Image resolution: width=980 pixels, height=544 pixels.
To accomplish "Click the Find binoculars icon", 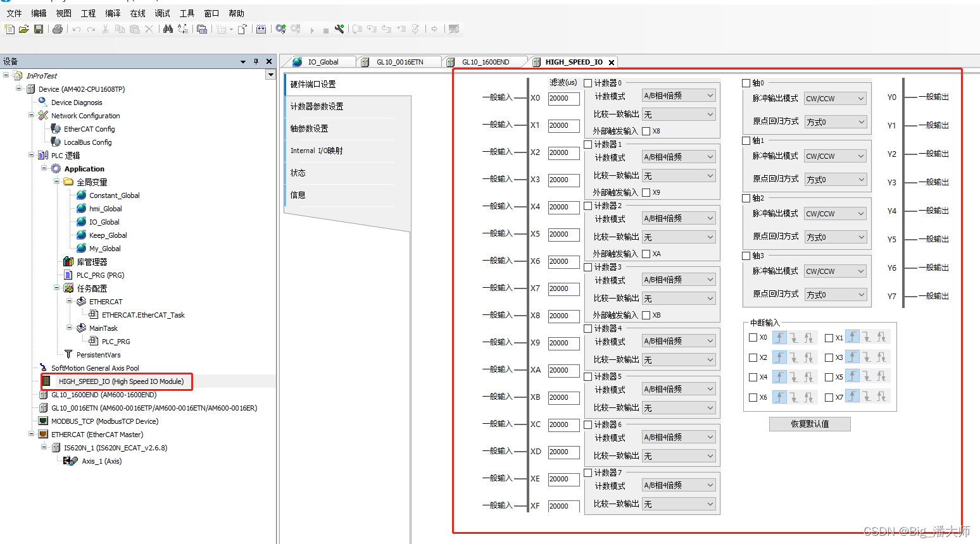I will click(168, 29).
